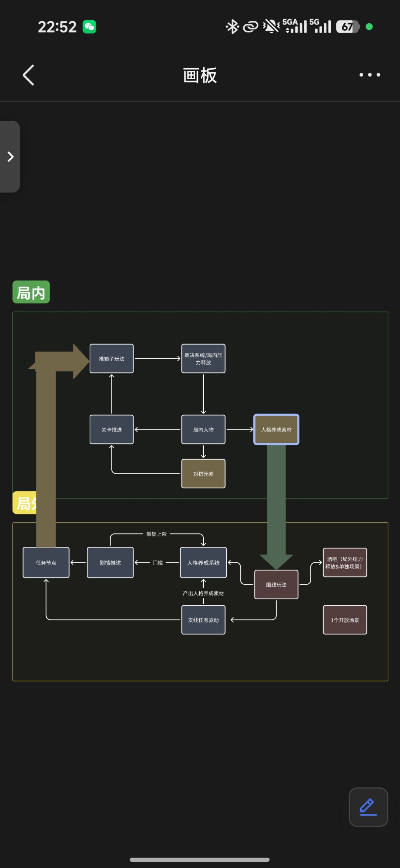Select the 人格养成系统 node
The width and height of the screenshot is (400, 868).
203,563
